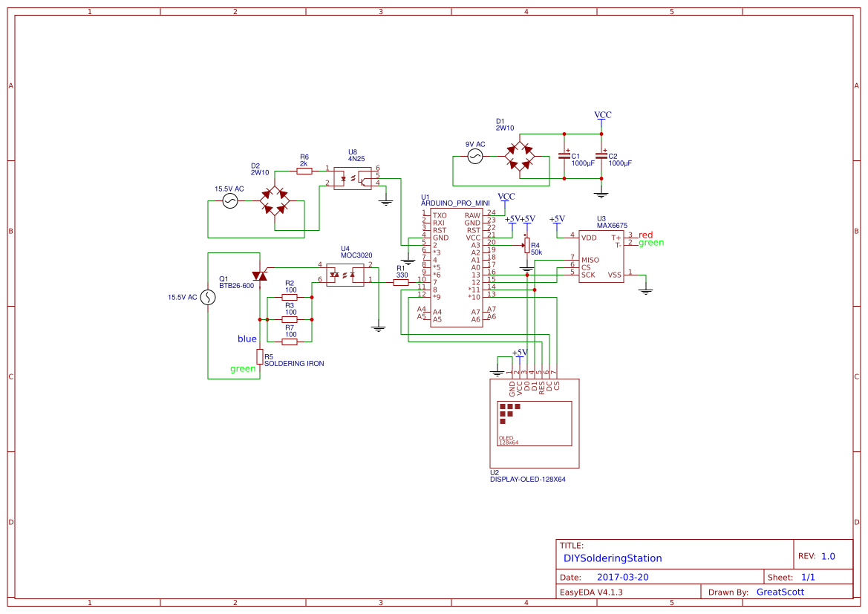Click the 2W10 bridge rectifier D1
Image resolution: width=868 pixels, height=614 pixels.
tap(520, 156)
